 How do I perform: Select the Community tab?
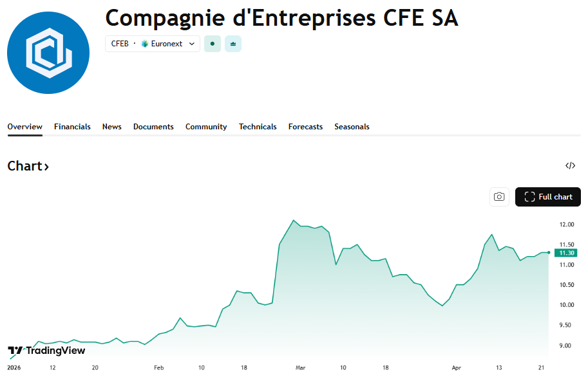(206, 127)
